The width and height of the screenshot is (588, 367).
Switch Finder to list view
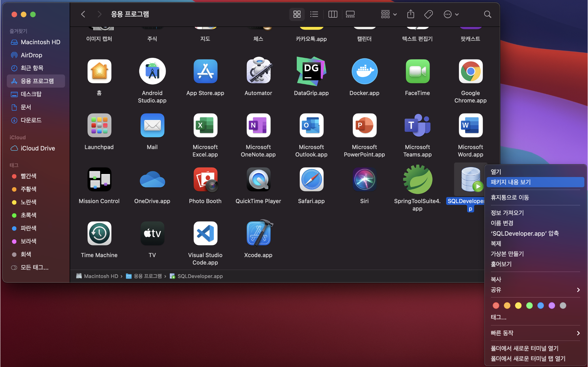point(314,14)
